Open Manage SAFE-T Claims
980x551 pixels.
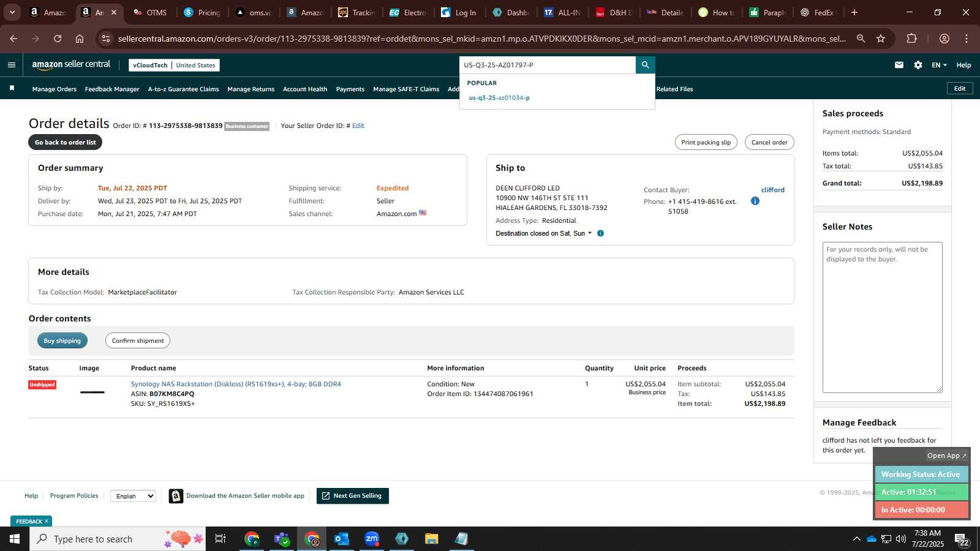pyautogui.click(x=406, y=89)
